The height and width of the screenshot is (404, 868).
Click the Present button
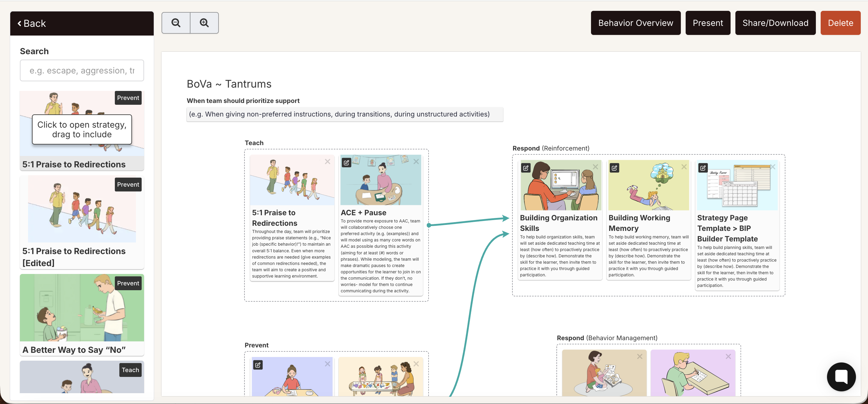(x=708, y=23)
